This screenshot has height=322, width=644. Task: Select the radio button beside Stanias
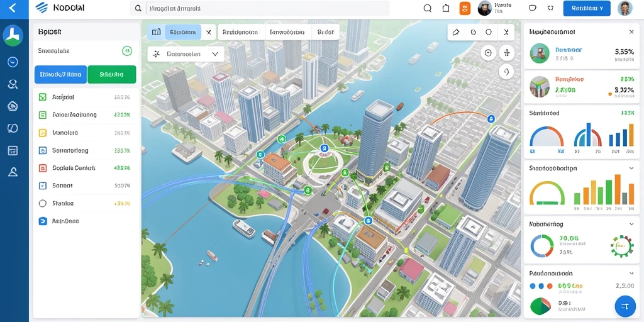(42, 203)
